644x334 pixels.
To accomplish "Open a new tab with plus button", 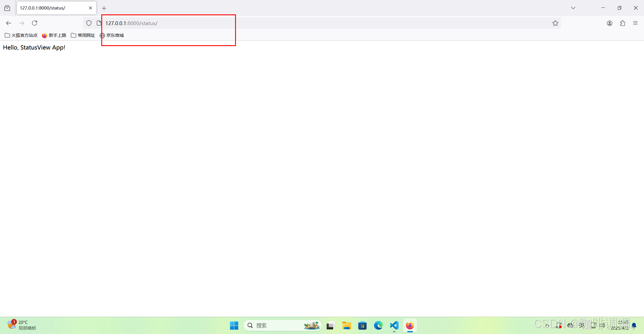I will pyautogui.click(x=104, y=8).
